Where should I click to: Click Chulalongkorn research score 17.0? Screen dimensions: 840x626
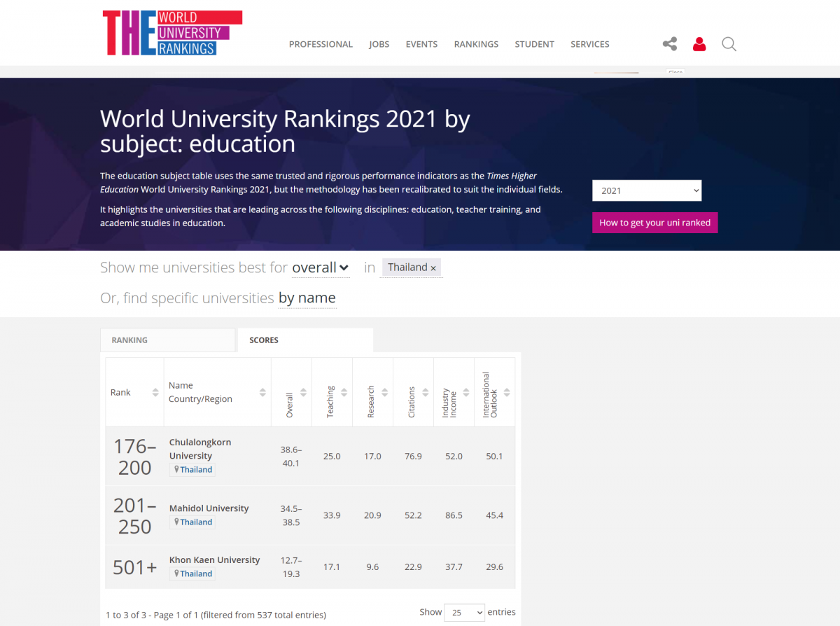(373, 457)
